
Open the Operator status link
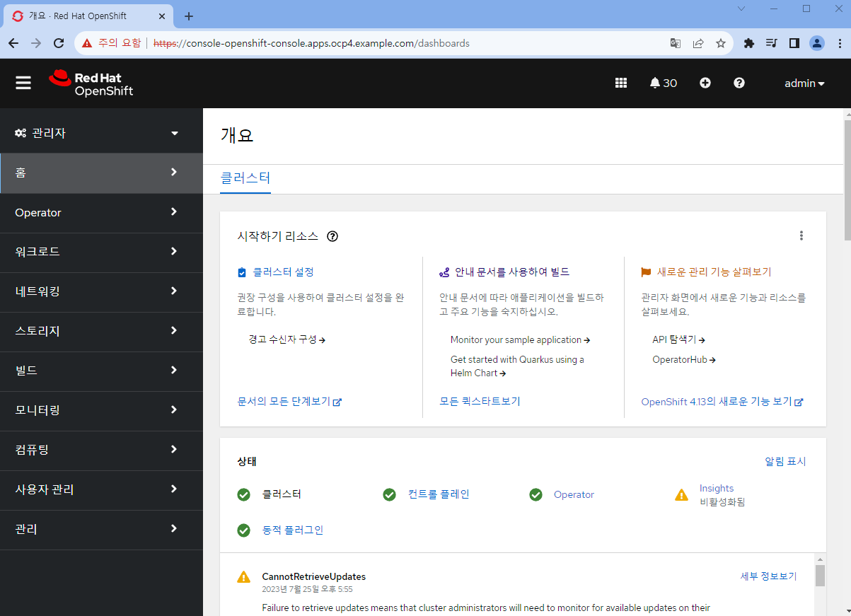point(574,494)
